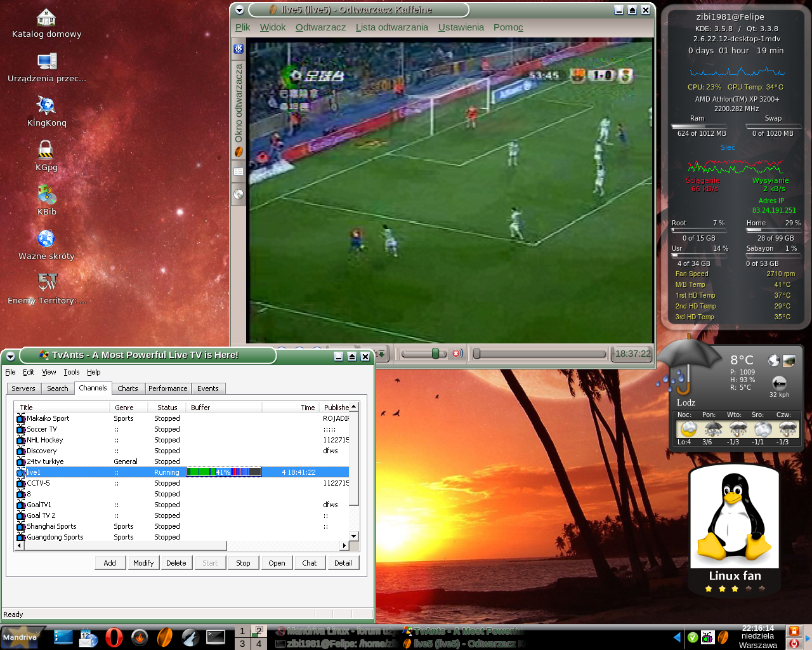Image resolution: width=812 pixels, height=650 pixels.
Task: Click the Add button in TvAnts
Action: [110, 563]
